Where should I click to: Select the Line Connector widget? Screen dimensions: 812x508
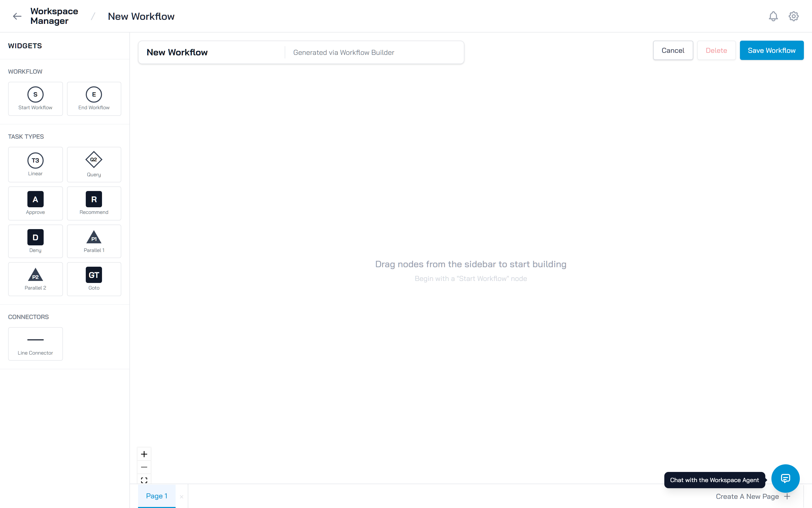[35, 344]
